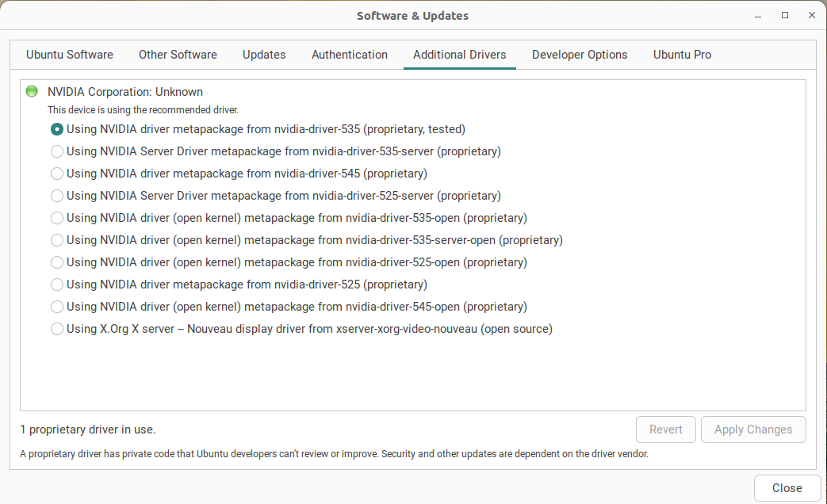Close the Software & Updates dialog
Image resolution: width=827 pixels, height=504 pixels.
787,488
